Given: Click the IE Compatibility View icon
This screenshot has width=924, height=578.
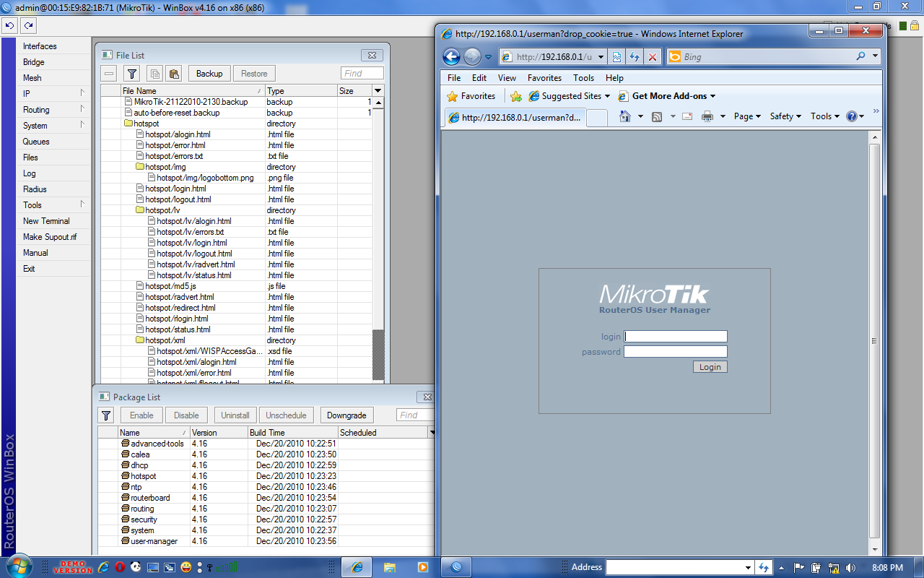Looking at the screenshot, I should [616, 57].
